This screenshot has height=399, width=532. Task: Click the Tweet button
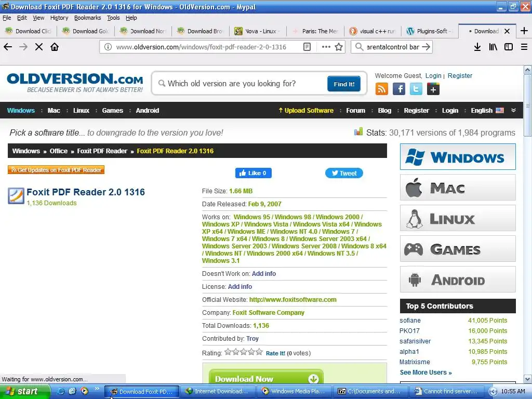[x=344, y=173]
